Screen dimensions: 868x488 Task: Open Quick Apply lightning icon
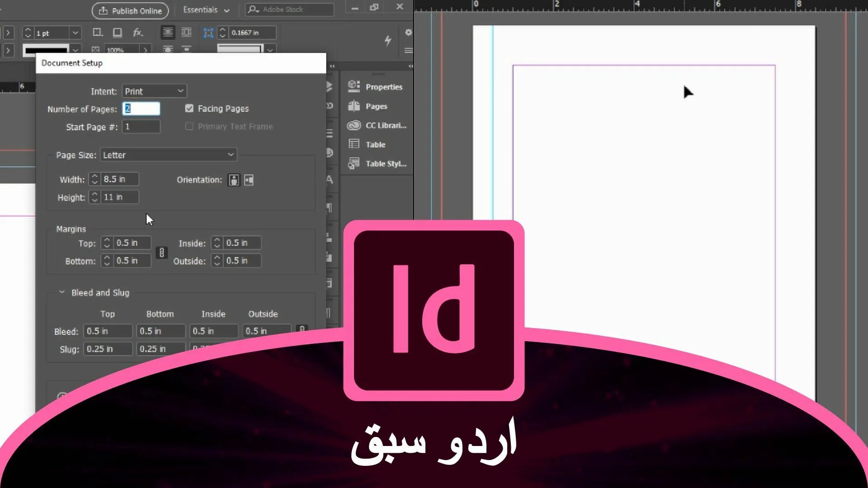click(388, 40)
